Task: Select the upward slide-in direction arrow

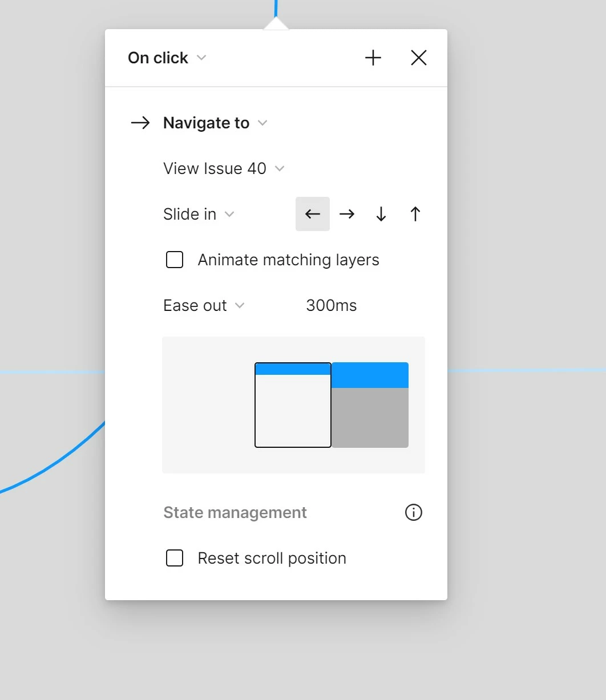Action: click(x=415, y=214)
